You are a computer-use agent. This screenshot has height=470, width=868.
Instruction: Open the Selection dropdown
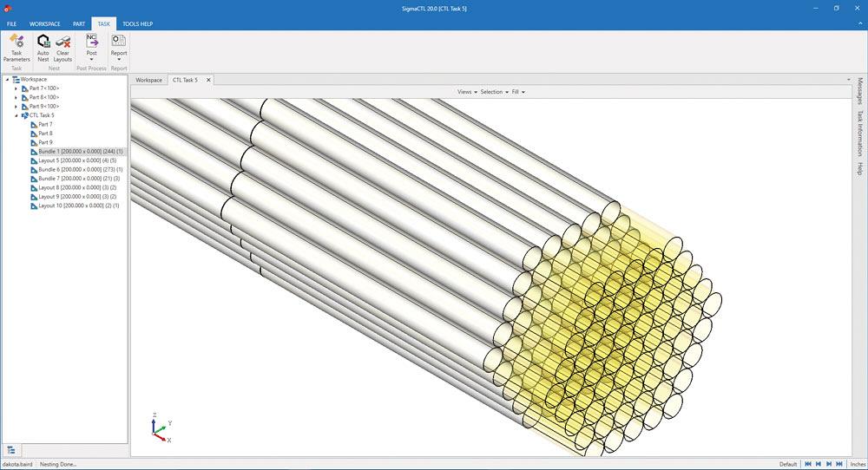coord(493,92)
